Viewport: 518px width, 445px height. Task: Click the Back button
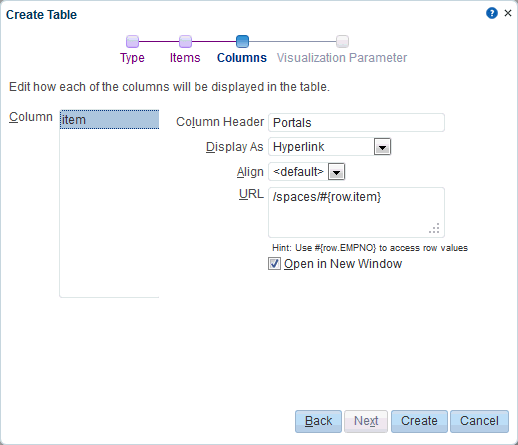point(318,421)
